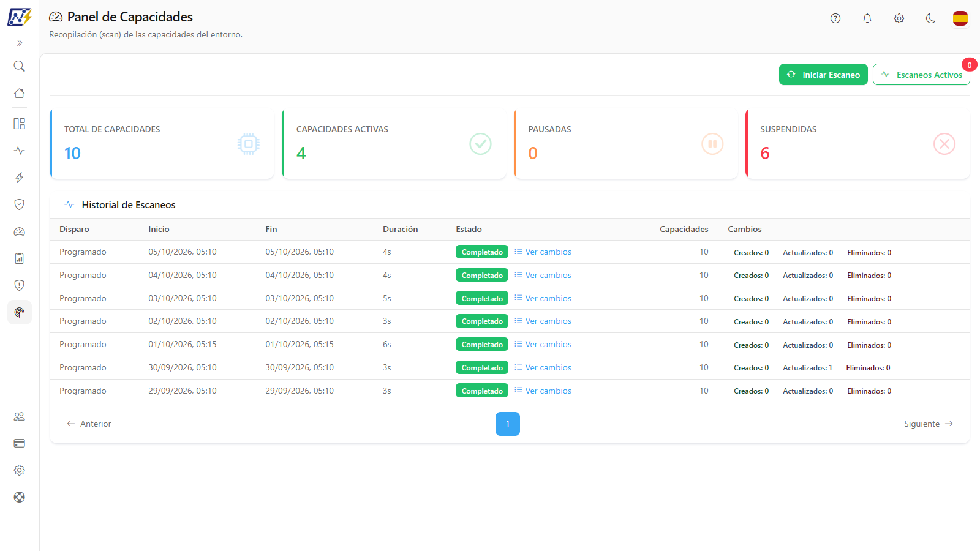Go to home via sidebar house icon
The image size is (980, 551).
tap(20, 93)
